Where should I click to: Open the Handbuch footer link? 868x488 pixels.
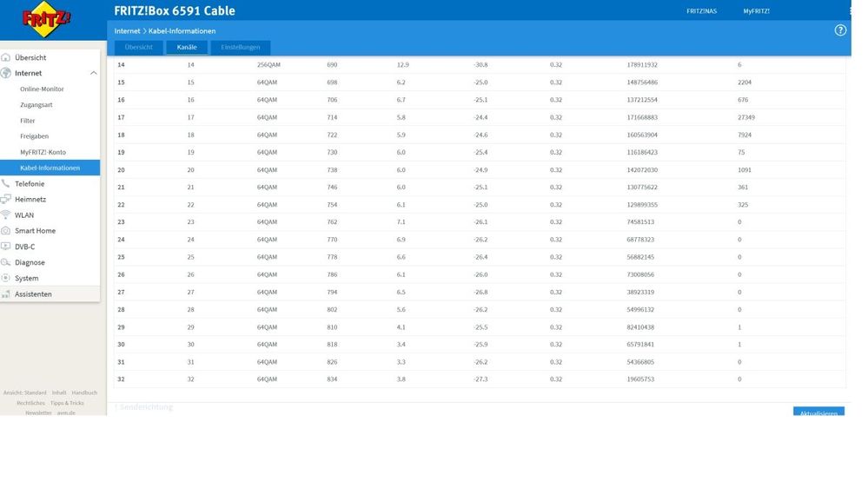click(x=84, y=392)
